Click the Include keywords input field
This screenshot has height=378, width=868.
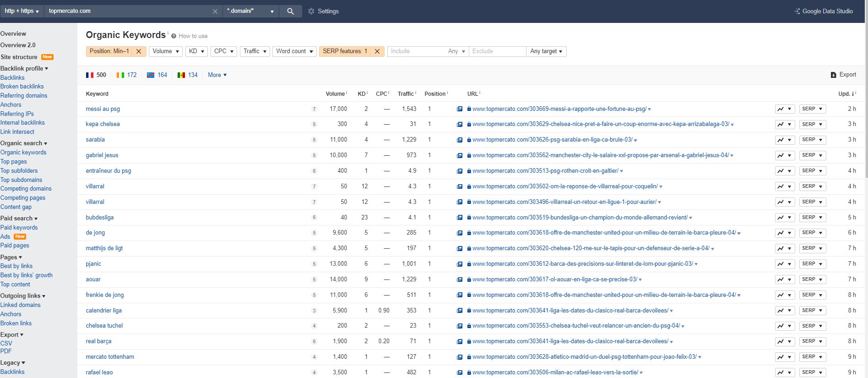pyautogui.click(x=416, y=51)
